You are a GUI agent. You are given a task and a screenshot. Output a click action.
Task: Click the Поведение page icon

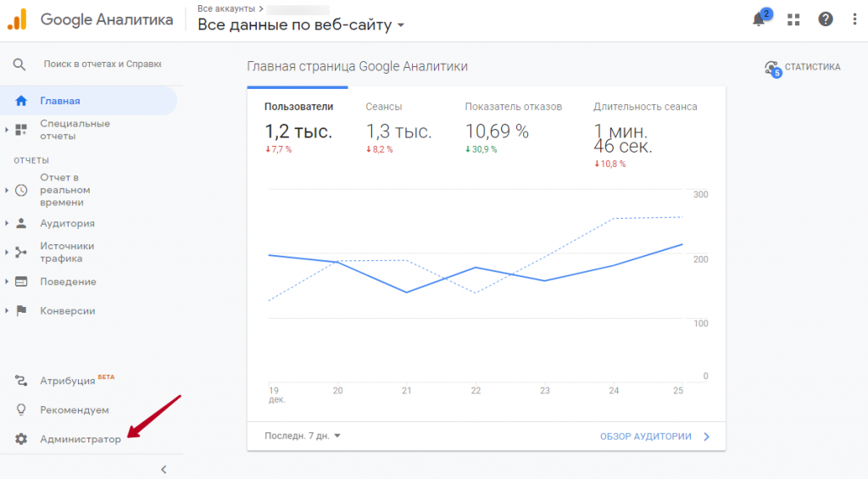tap(21, 281)
